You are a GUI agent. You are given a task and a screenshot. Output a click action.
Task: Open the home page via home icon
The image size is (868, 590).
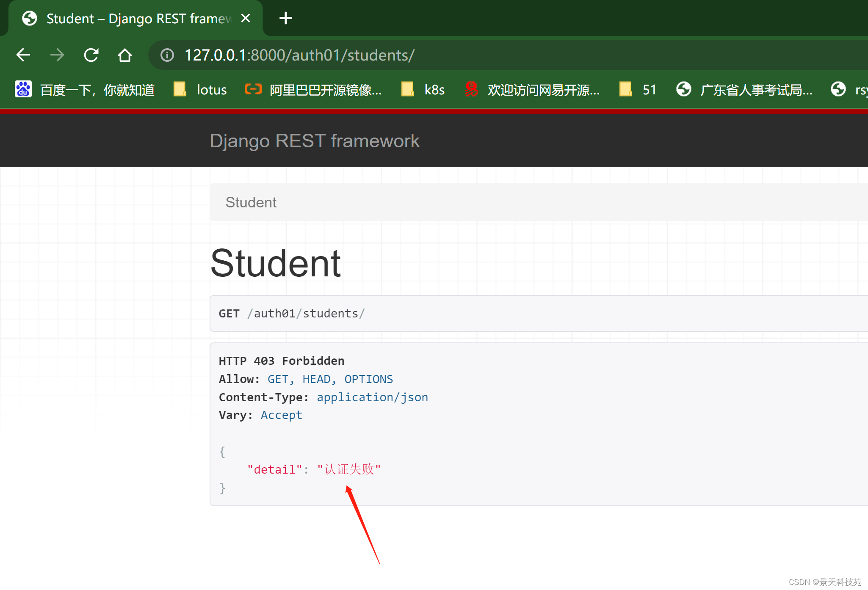tap(125, 55)
